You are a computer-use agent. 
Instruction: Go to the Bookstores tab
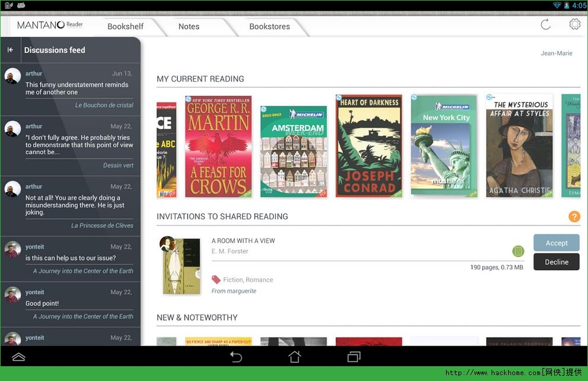269,27
